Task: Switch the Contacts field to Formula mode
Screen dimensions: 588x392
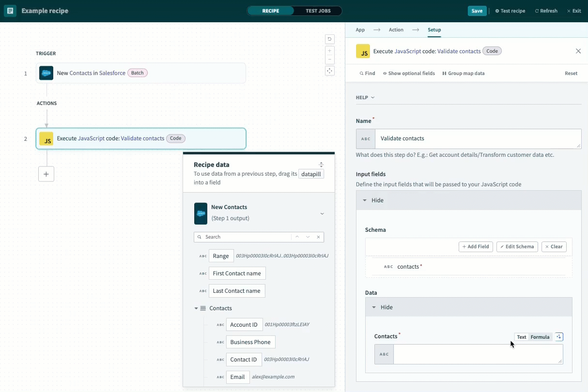Action: 540,337
